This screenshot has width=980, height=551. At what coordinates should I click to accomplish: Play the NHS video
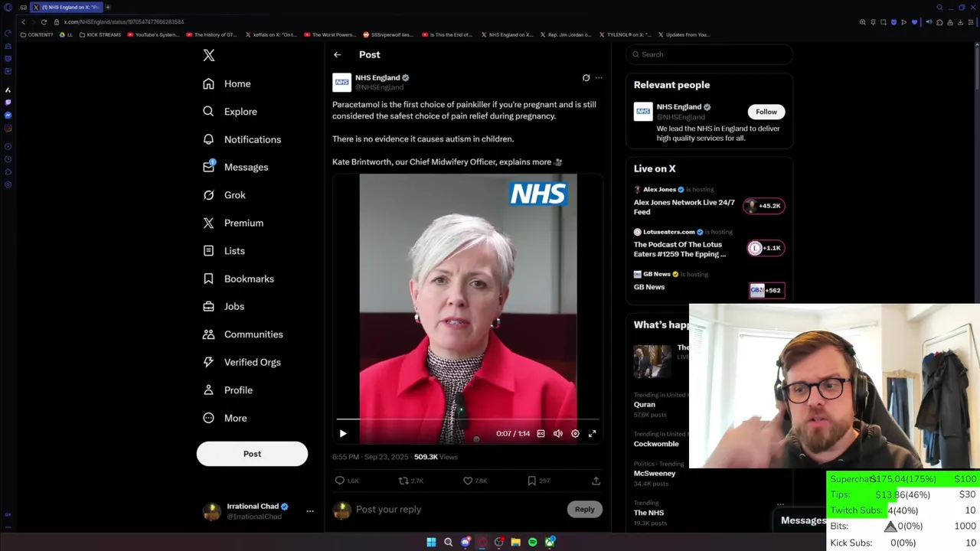click(343, 433)
